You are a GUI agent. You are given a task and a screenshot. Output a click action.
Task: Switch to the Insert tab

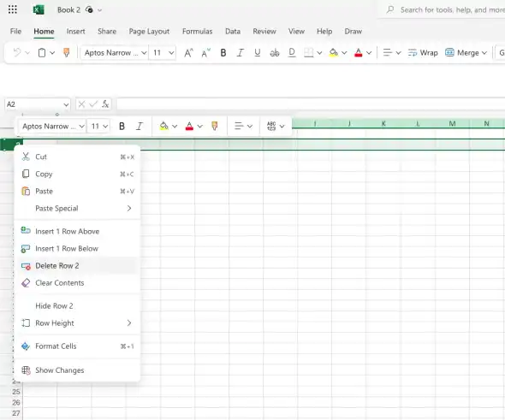(x=75, y=31)
